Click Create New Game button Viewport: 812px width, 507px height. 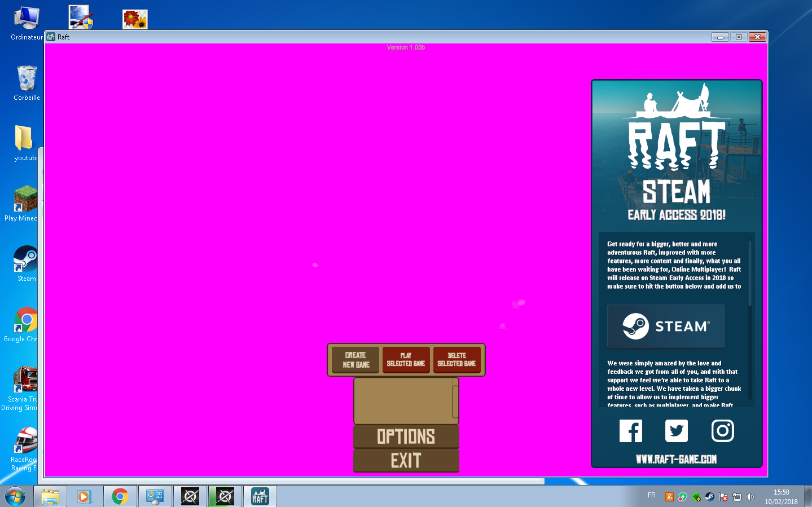pyautogui.click(x=355, y=360)
